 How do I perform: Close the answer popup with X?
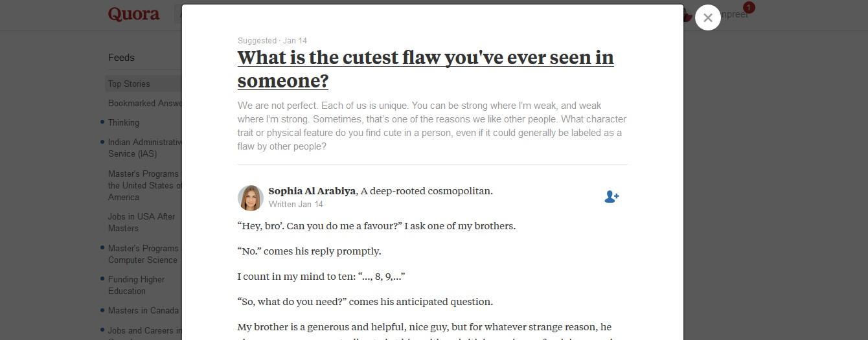click(707, 18)
